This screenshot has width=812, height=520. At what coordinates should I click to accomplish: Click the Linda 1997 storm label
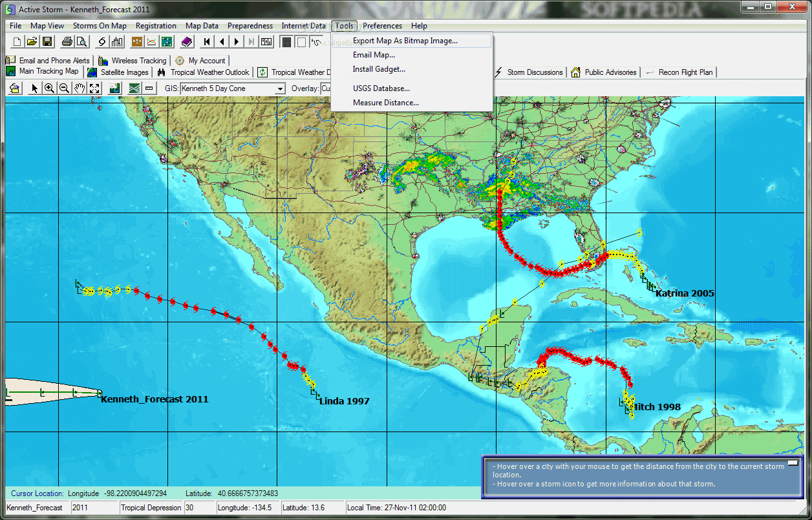coord(345,401)
